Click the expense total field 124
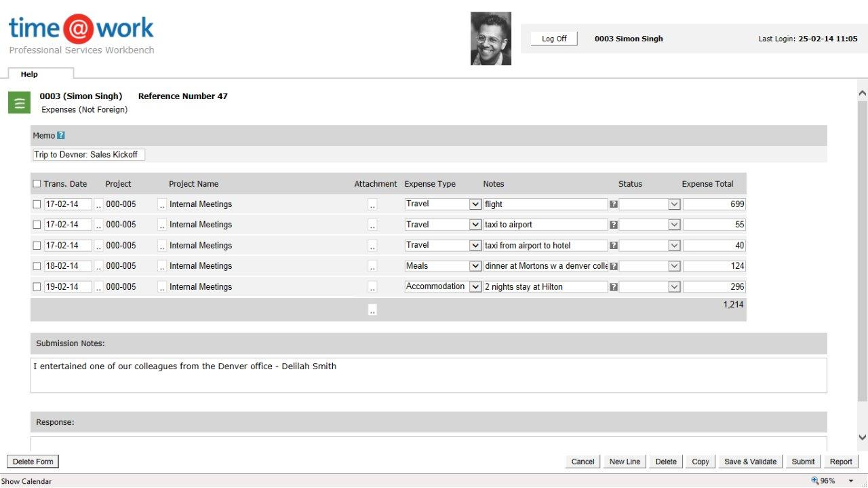 pyautogui.click(x=714, y=266)
